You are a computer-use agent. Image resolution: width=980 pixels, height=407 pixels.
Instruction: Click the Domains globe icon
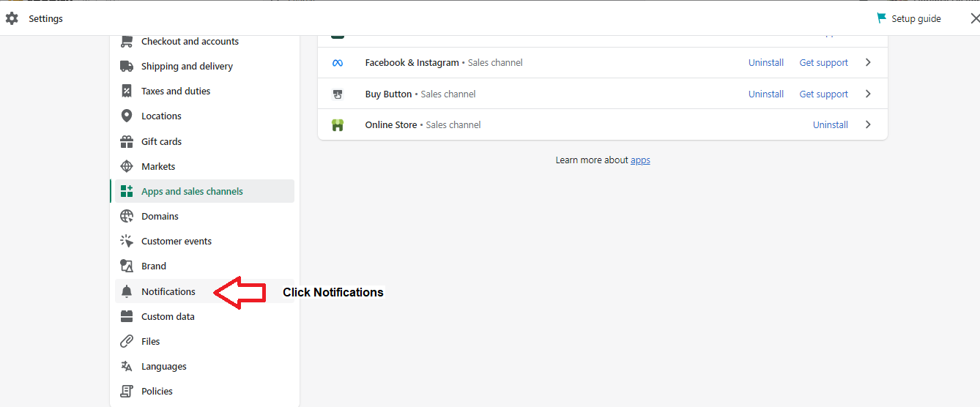(127, 216)
